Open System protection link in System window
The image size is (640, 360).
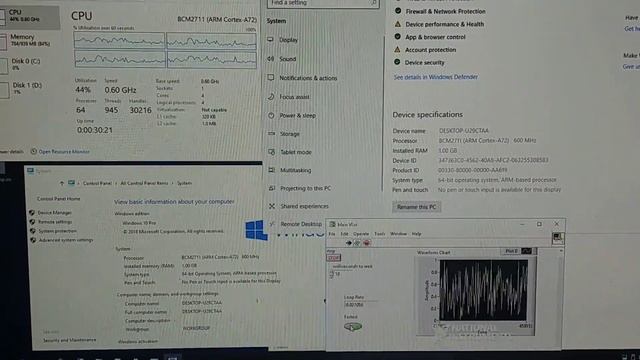click(x=57, y=231)
